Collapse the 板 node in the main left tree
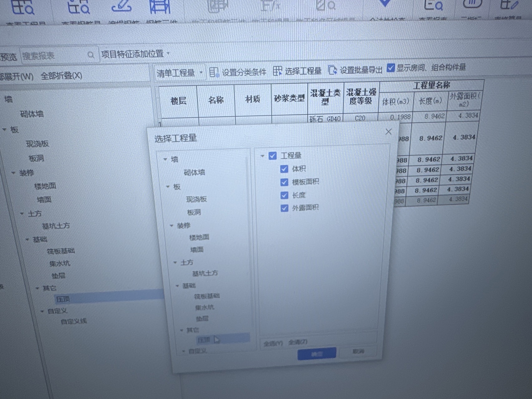This screenshot has height=399, width=532. coord(4,129)
